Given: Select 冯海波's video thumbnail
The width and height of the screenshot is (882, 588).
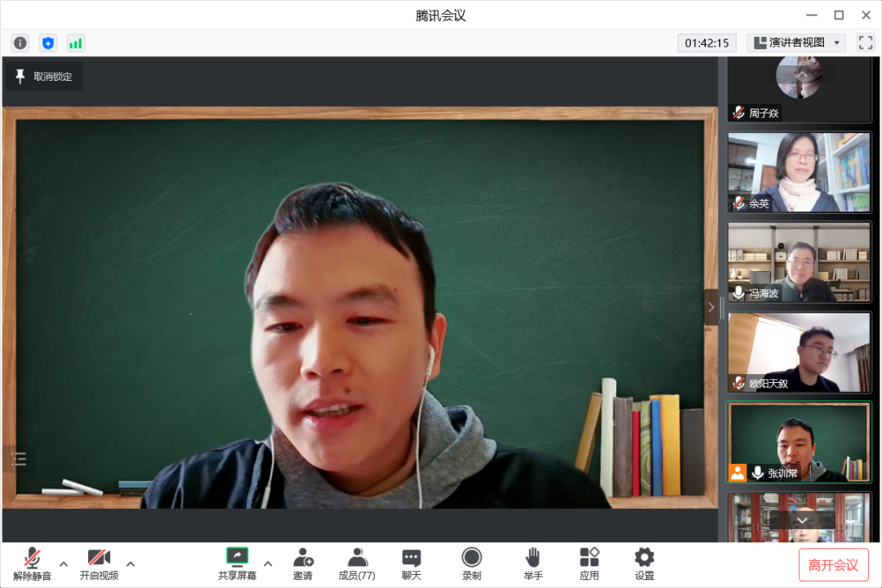Looking at the screenshot, I should coord(799,262).
